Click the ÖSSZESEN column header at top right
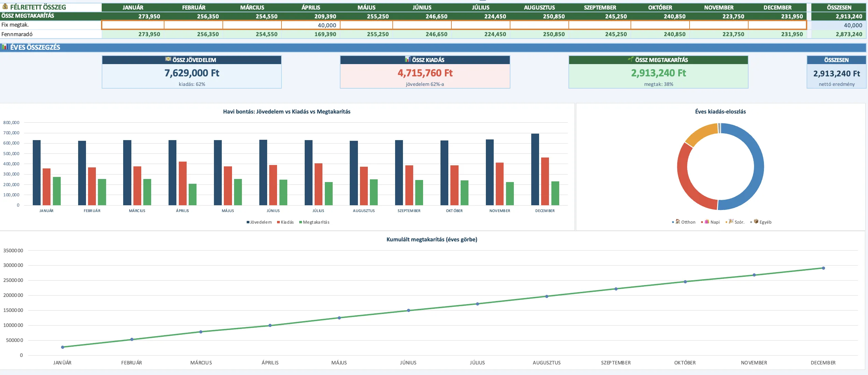 tap(839, 7)
